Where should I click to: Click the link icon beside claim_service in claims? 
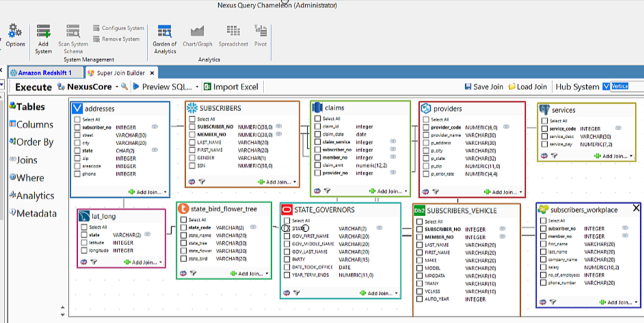pyautogui.click(x=393, y=141)
